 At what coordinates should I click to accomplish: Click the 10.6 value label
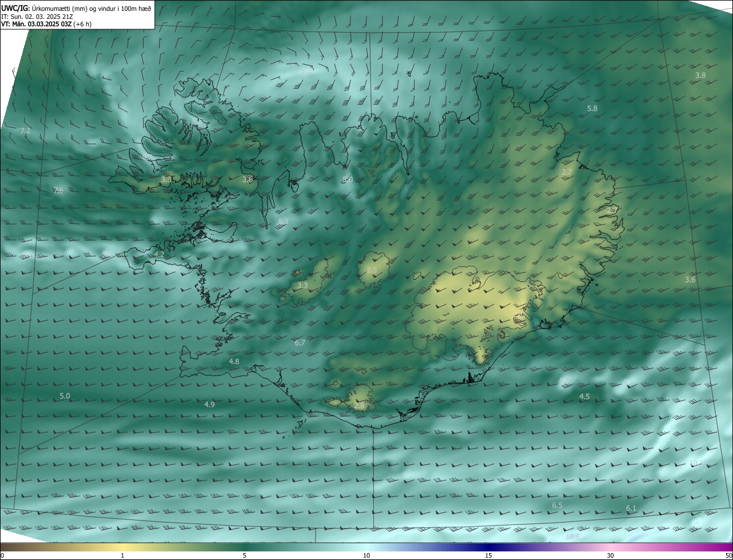tap(573, 537)
